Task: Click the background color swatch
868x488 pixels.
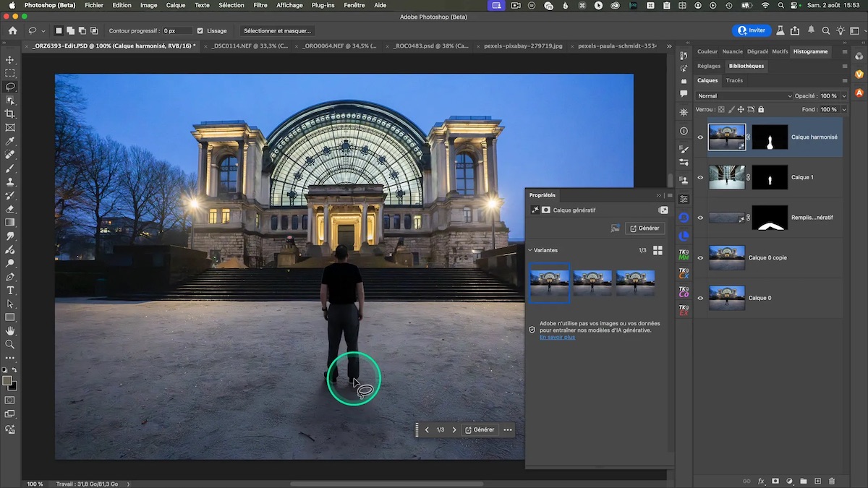Action: [x=14, y=386]
